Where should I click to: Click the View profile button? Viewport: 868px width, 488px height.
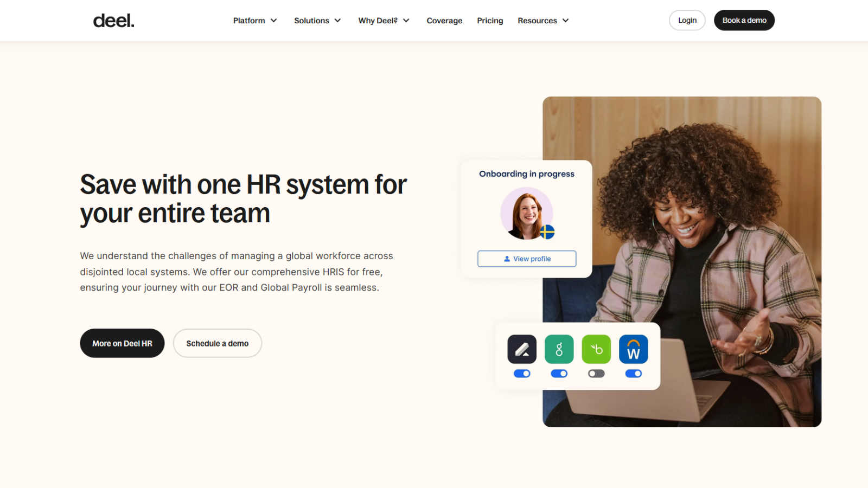pos(527,259)
